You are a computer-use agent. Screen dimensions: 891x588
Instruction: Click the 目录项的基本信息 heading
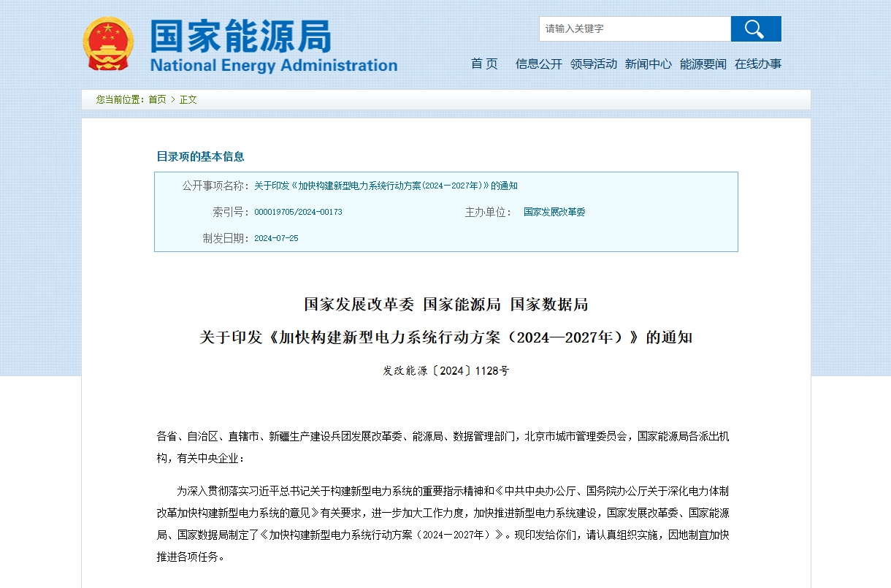(x=199, y=156)
